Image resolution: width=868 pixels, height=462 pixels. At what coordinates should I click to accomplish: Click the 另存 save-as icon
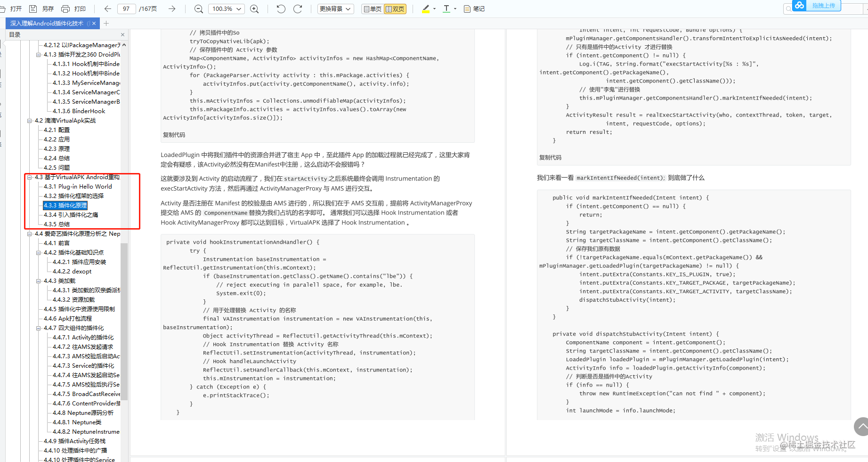[x=33, y=8]
